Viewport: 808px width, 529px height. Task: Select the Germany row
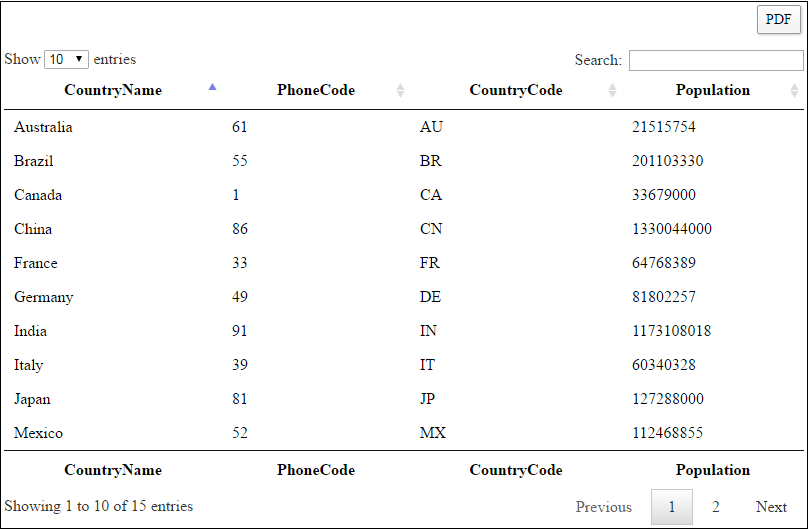point(404,297)
